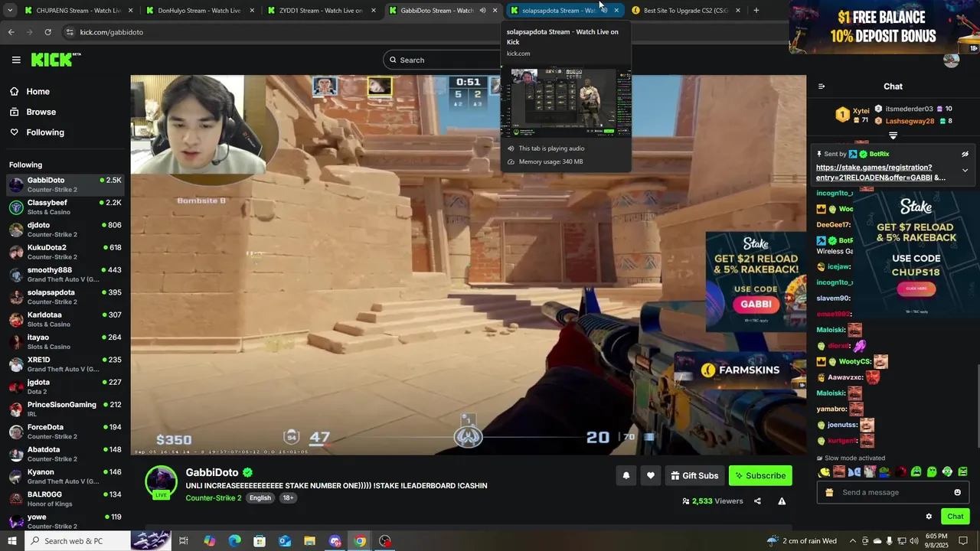Click the Send a message field
Screen dimensions: 980x551
click(x=893, y=492)
